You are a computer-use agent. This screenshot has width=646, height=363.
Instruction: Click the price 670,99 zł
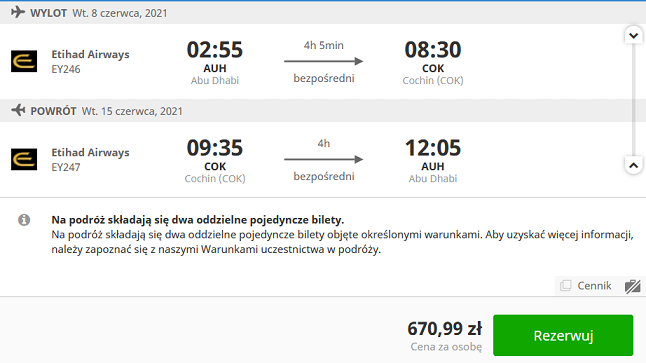pyautogui.click(x=445, y=329)
